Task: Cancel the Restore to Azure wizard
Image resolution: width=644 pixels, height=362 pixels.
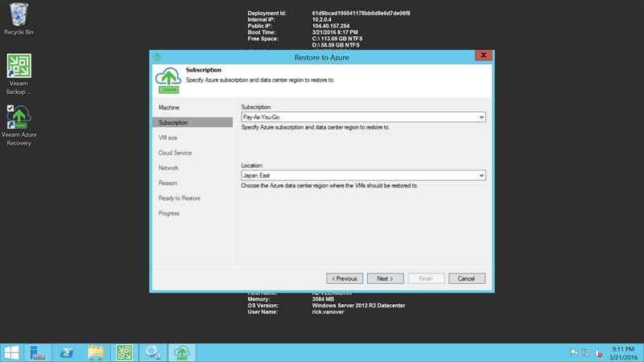Action: coord(467,278)
